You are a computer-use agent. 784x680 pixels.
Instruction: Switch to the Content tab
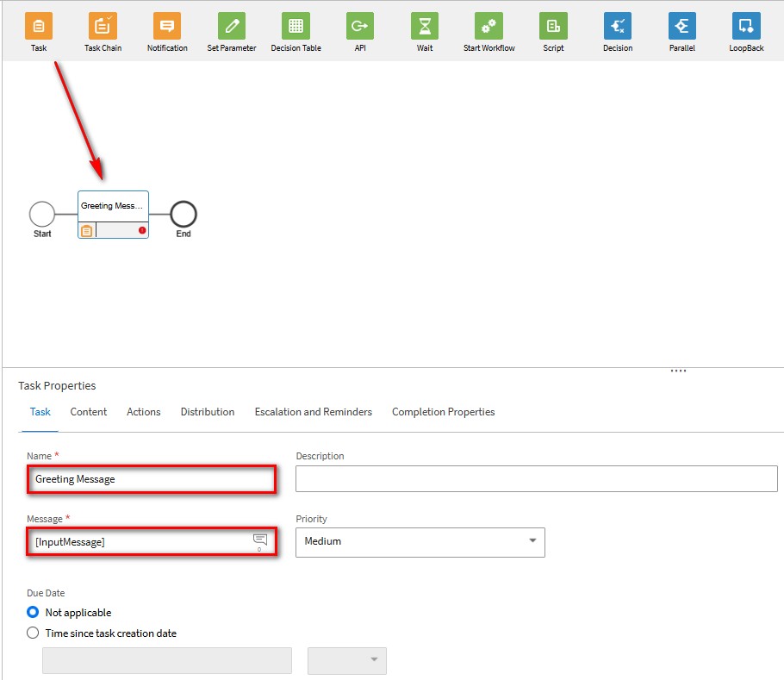click(89, 412)
